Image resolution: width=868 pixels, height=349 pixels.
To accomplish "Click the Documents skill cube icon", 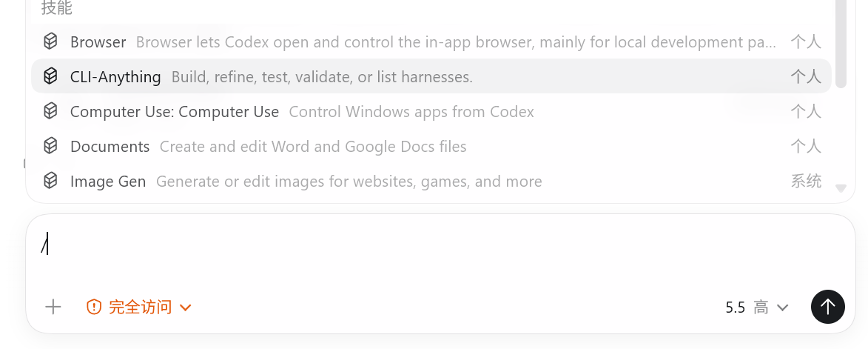I will (x=50, y=146).
